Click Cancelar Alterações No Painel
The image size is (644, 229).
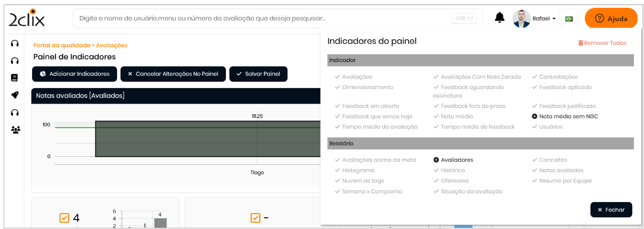[x=173, y=74]
